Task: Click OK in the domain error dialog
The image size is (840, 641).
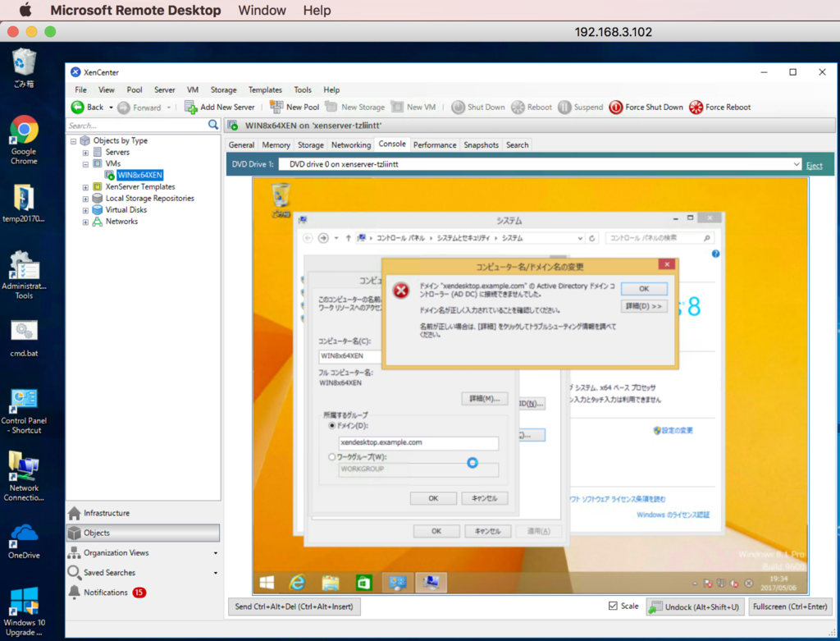Action: 644,289
